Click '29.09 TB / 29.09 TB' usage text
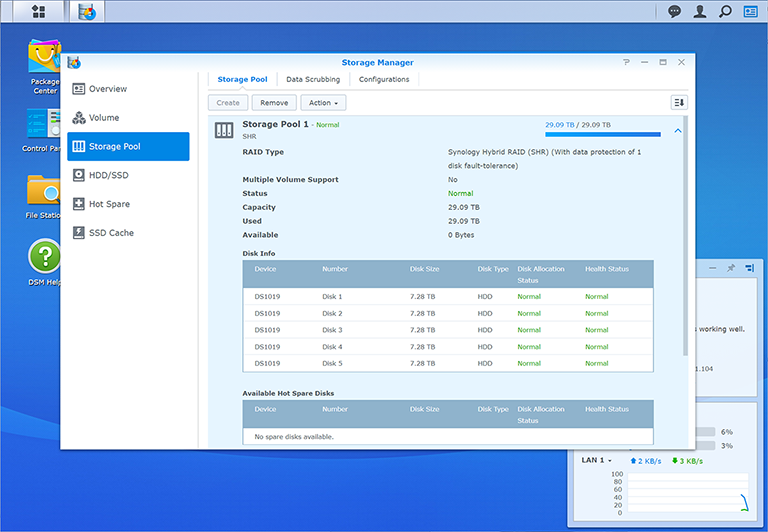 point(578,125)
